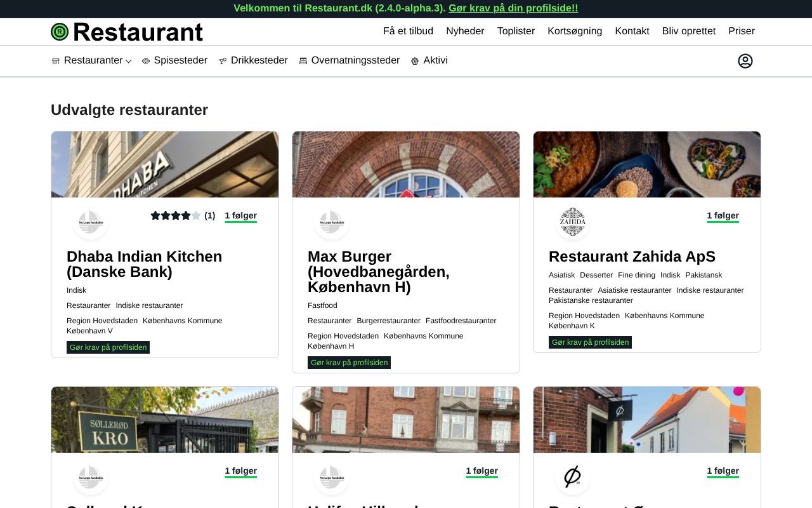Viewport: 812px width, 508px height.
Task: Click the Spisesteder category icon
Action: [146, 61]
